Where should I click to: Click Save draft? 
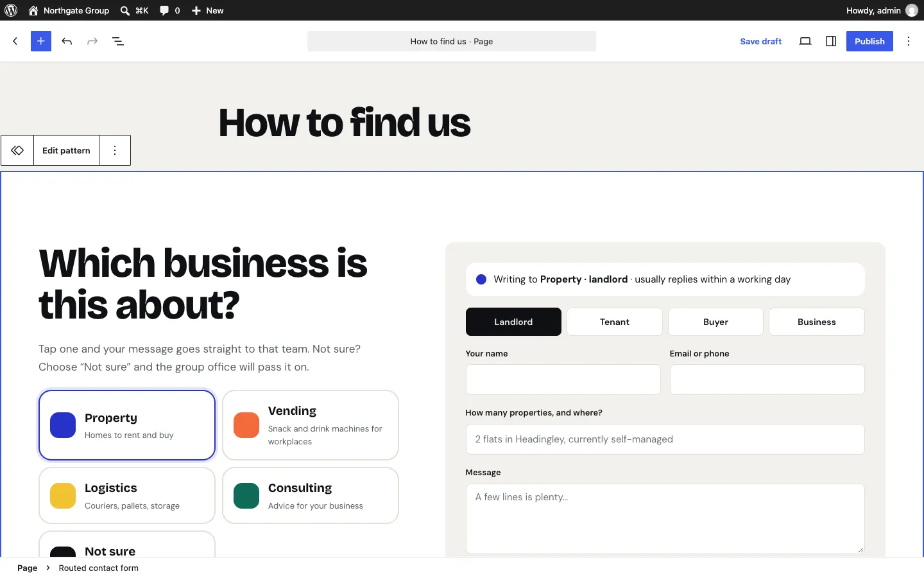coord(760,41)
